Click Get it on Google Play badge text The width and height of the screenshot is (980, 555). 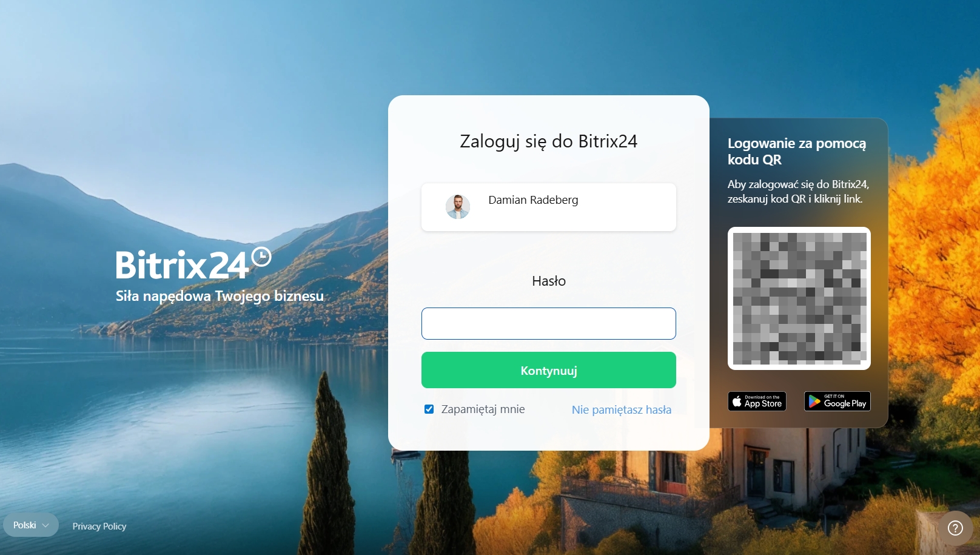pyautogui.click(x=845, y=401)
